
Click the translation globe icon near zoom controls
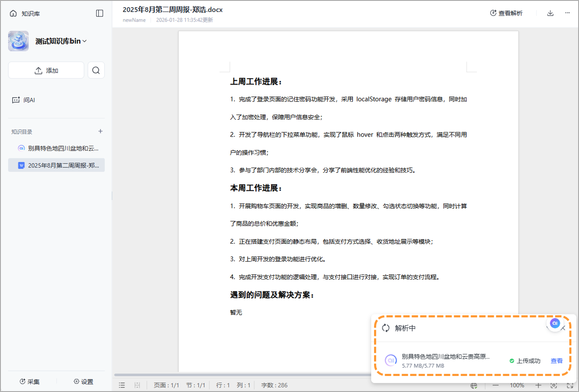pos(474,385)
